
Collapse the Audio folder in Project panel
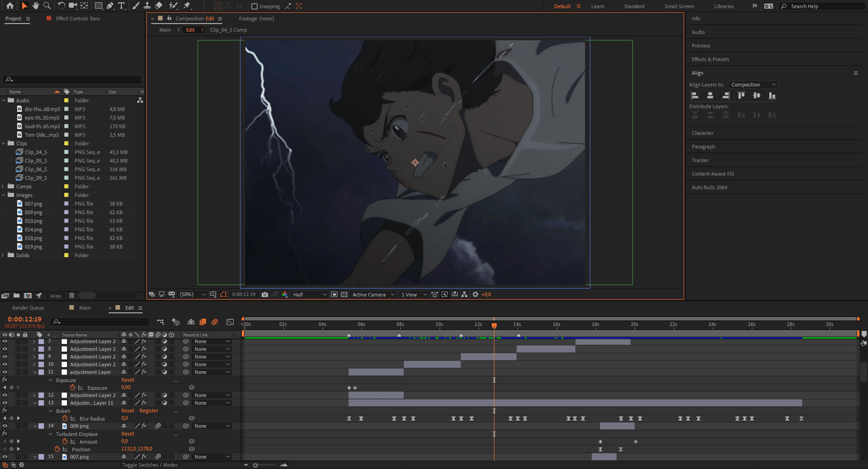coord(3,101)
